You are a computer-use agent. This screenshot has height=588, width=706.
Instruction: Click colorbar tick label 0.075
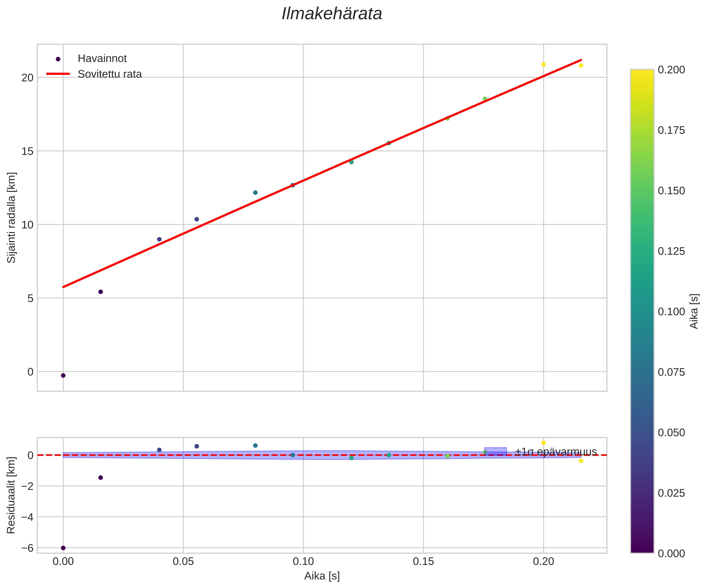click(x=671, y=372)
